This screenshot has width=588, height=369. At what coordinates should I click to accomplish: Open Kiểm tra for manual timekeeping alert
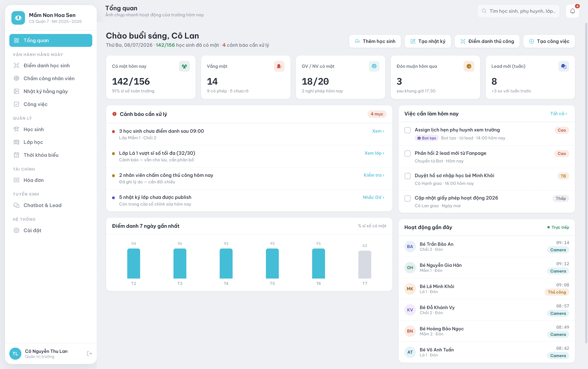pyautogui.click(x=374, y=175)
